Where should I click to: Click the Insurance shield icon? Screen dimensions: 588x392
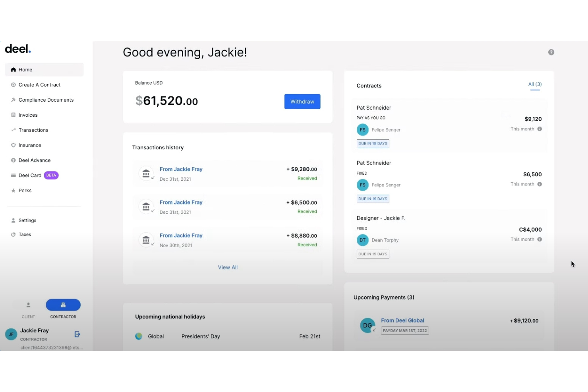pos(14,145)
